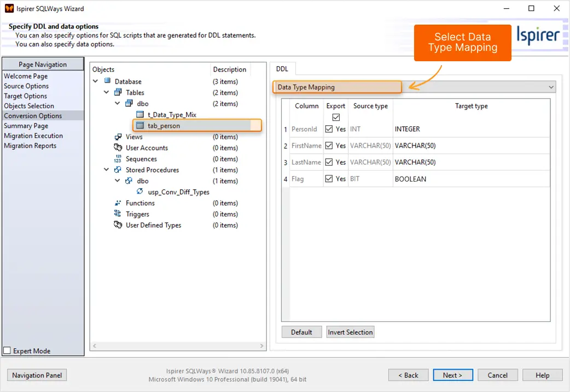
Task: Click the dbo icon under Stored Procedures
Action: [129, 180]
